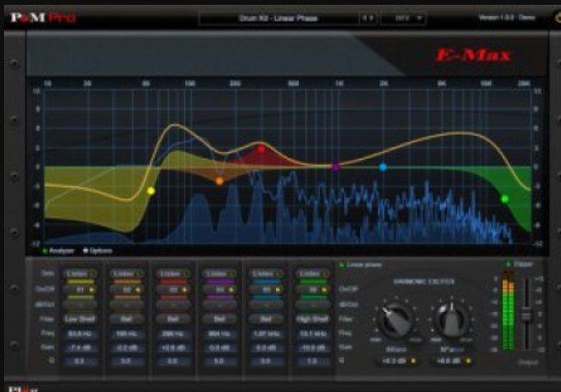Toggle right exciter yellow enable light
The image size is (561, 392).
point(468,361)
